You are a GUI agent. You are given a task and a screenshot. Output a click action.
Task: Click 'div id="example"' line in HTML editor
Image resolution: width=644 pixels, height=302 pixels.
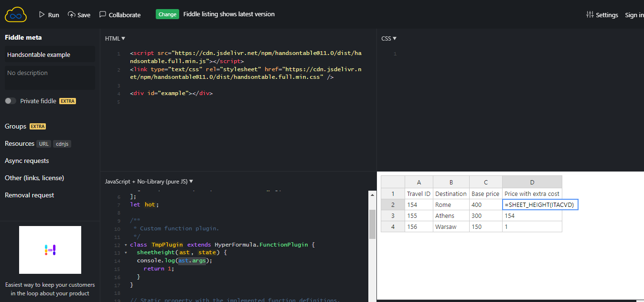[171, 93]
